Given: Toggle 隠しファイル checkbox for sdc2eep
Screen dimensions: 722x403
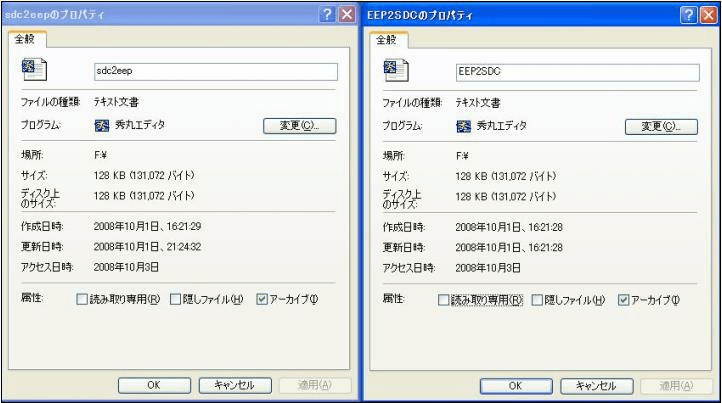Looking at the screenshot, I should click(x=175, y=299).
